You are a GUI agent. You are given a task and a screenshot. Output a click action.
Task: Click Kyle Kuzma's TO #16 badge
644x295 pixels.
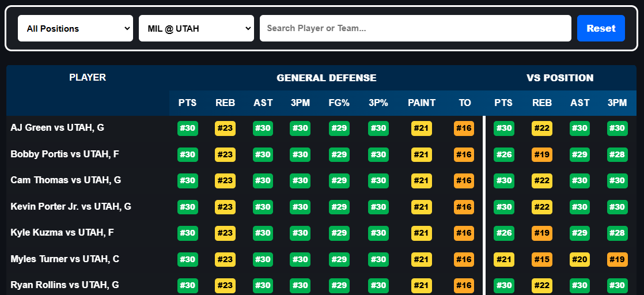point(464,233)
